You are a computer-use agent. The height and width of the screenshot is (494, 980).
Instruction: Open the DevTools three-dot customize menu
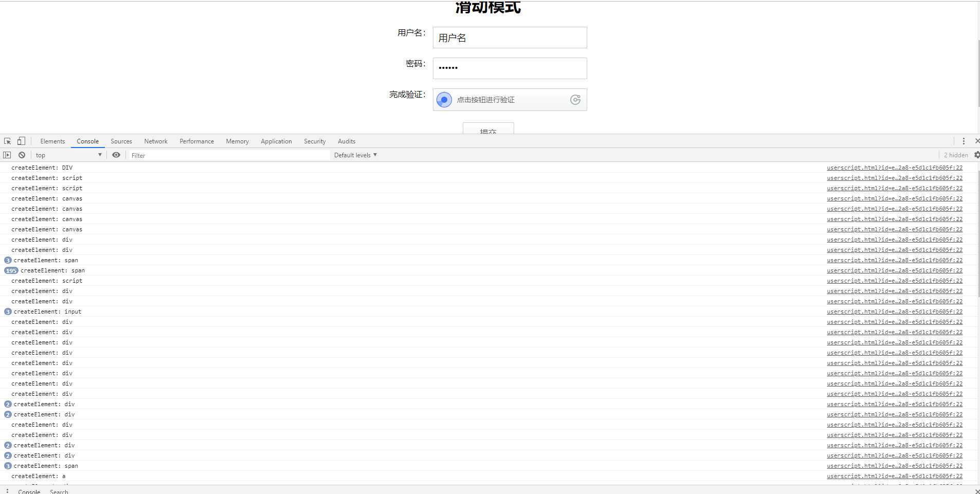tap(964, 141)
